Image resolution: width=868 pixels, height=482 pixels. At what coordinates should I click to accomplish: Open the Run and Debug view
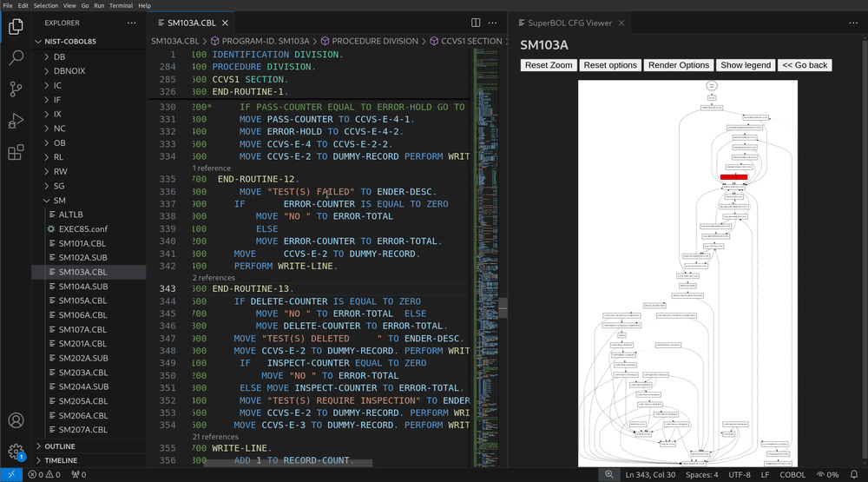[x=16, y=121]
